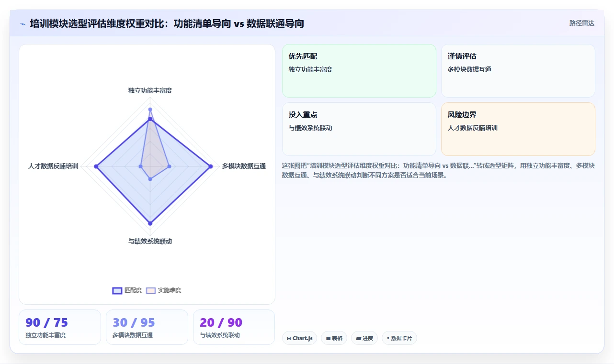Screen dimensions: 614x364
Task: Click the Chart.js tag chip
Action: point(299,338)
